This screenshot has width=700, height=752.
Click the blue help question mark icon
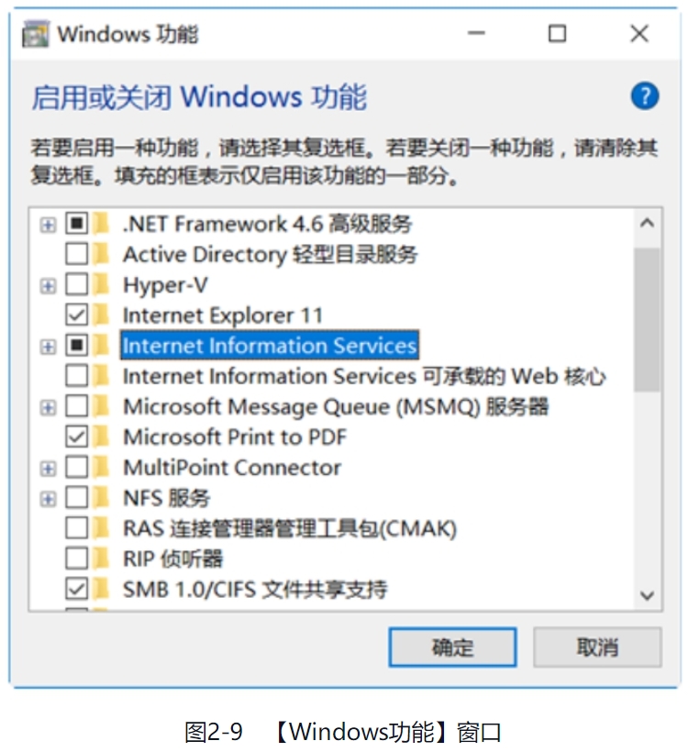(645, 95)
